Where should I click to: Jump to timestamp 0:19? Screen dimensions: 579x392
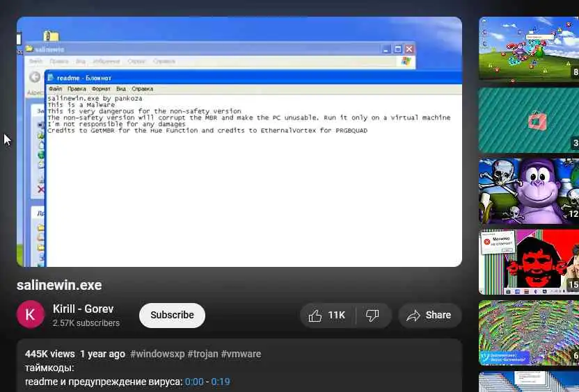pos(221,382)
